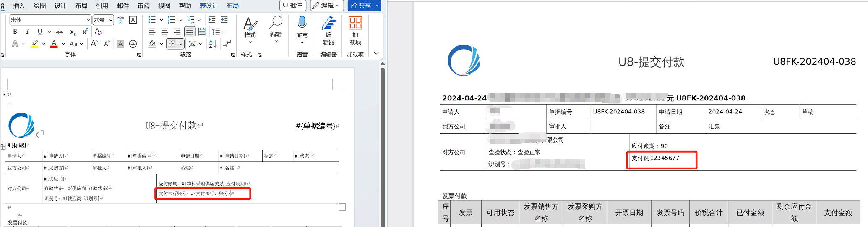Toggle italic formatting button
868x227 pixels.
(27, 32)
